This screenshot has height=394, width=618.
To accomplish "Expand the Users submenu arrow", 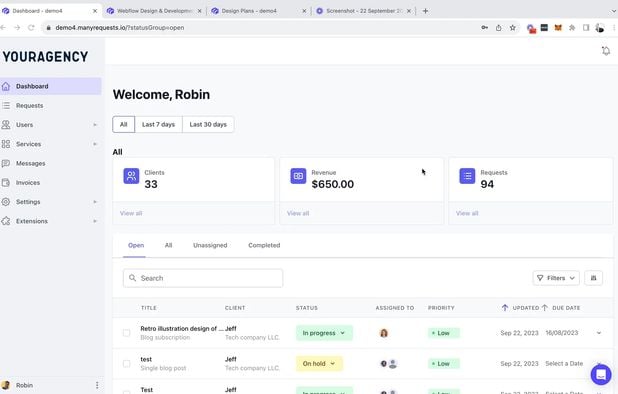I will click(95, 125).
